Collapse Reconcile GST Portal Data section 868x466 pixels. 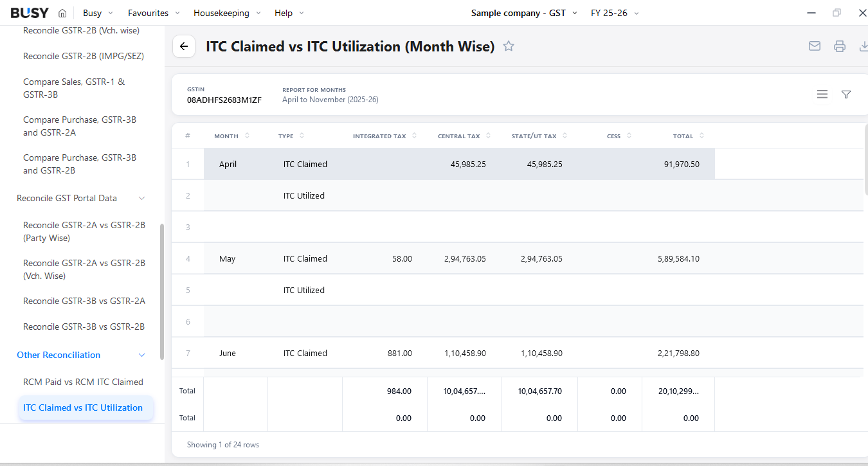[142, 198]
